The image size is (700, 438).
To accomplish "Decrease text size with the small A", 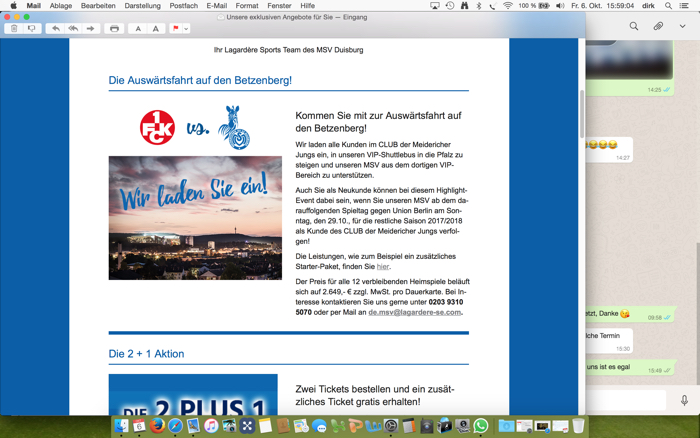I will 138,29.
